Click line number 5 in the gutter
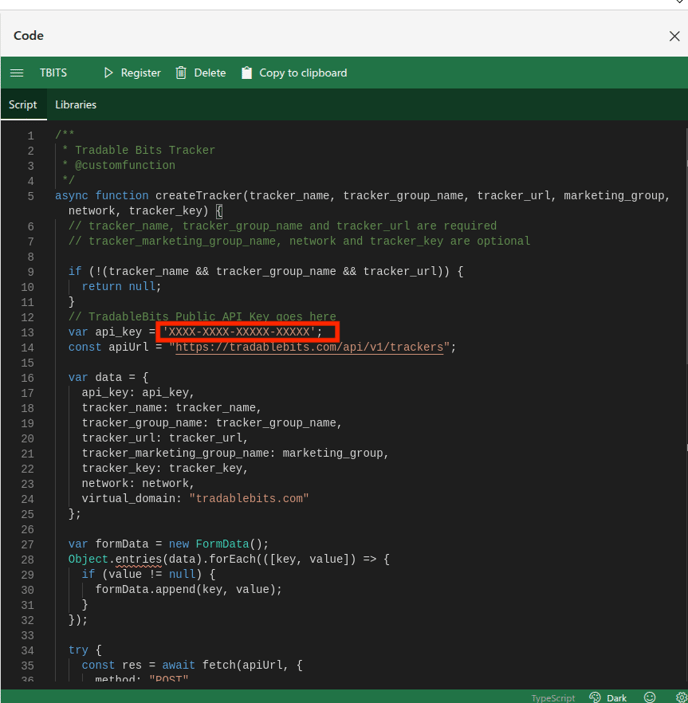The image size is (688, 703). click(x=30, y=196)
